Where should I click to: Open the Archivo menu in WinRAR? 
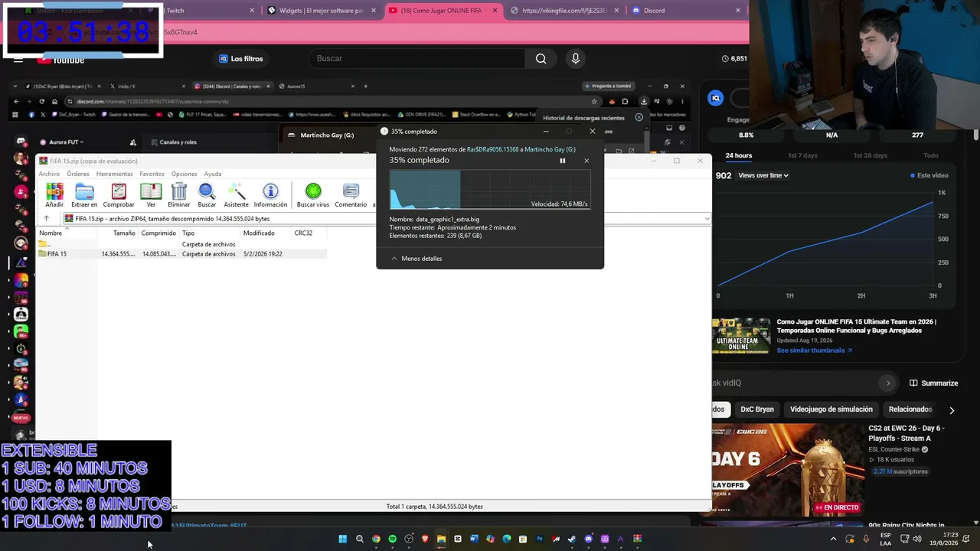(x=49, y=174)
